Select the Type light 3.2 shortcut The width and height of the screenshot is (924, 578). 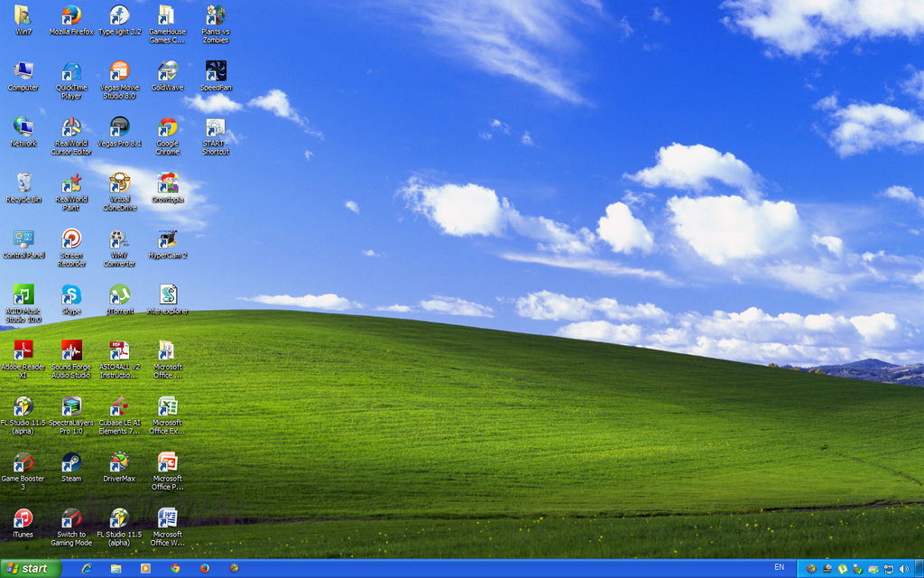coord(120,20)
